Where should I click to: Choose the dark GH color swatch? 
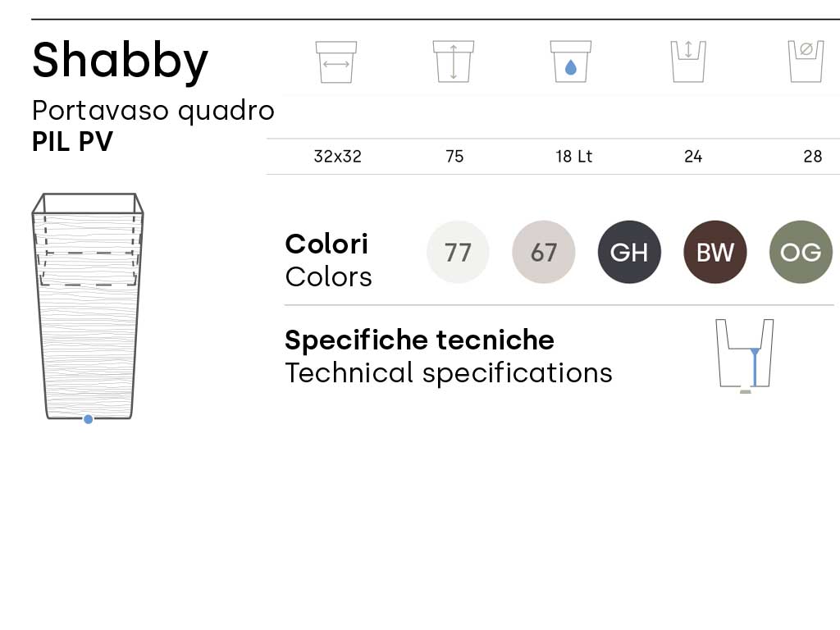[x=629, y=252]
